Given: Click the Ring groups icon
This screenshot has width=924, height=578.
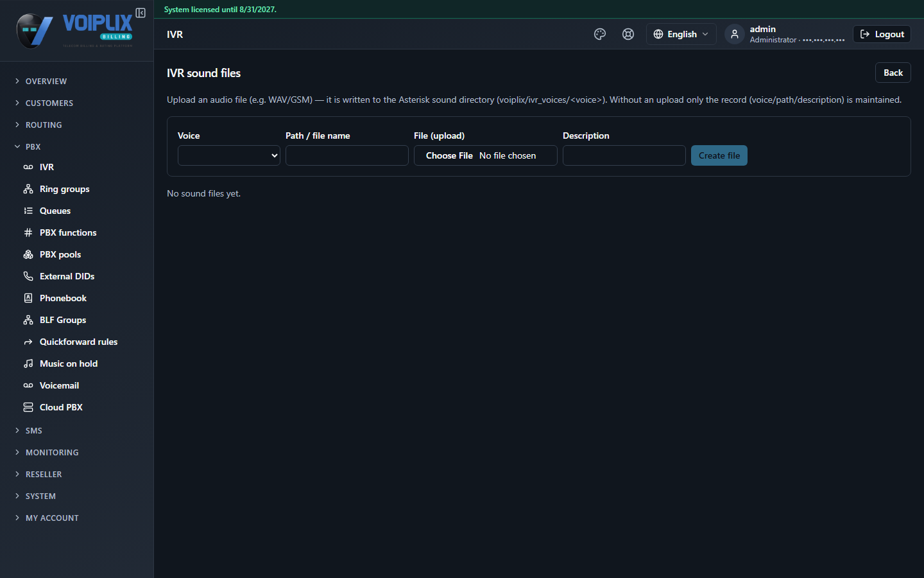Looking at the screenshot, I should 28,189.
